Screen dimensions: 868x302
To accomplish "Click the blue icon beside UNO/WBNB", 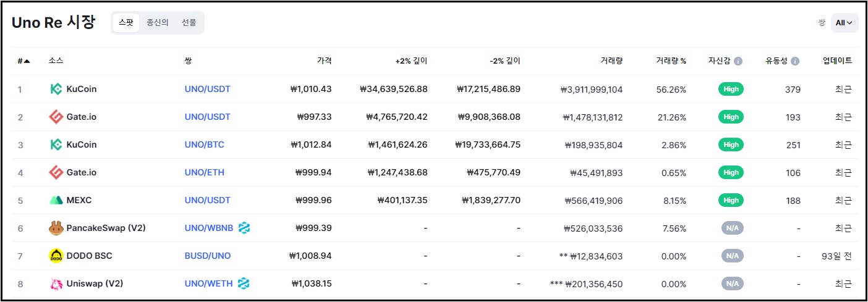I will (244, 228).
